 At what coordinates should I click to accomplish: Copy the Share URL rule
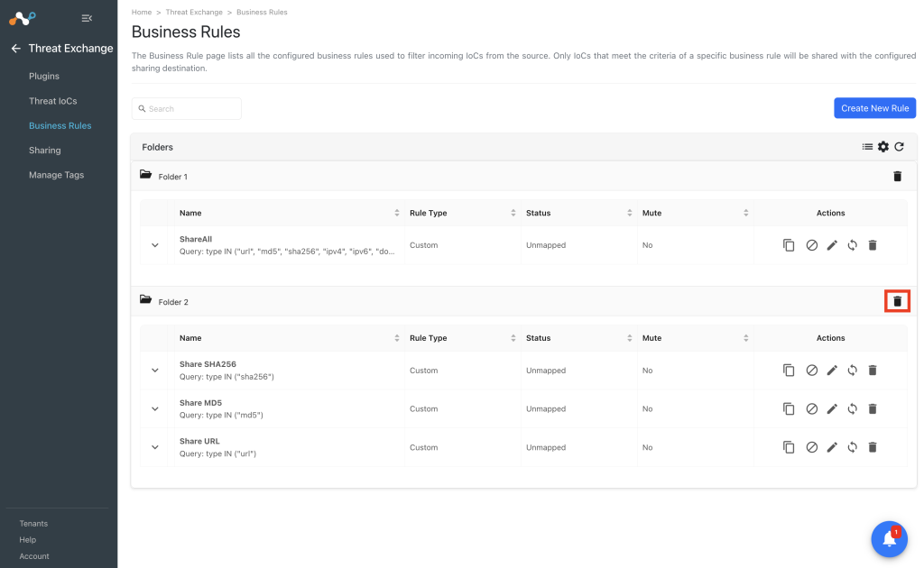(789, 447)
